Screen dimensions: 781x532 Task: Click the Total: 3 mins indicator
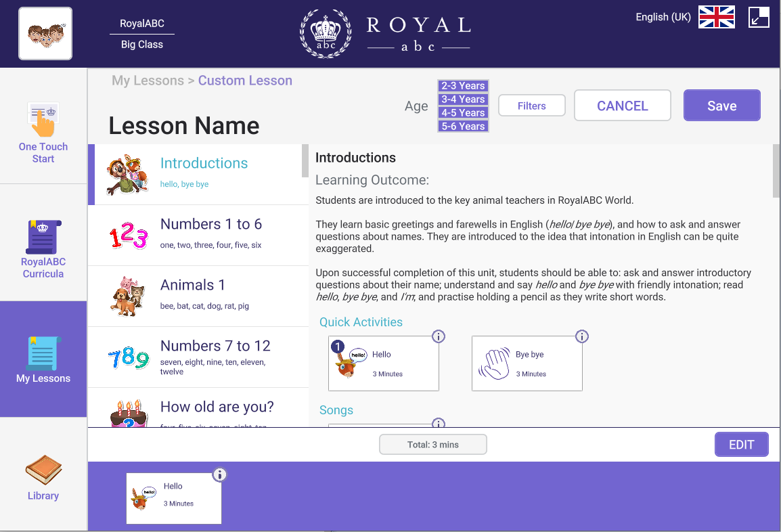coord(433,444)
